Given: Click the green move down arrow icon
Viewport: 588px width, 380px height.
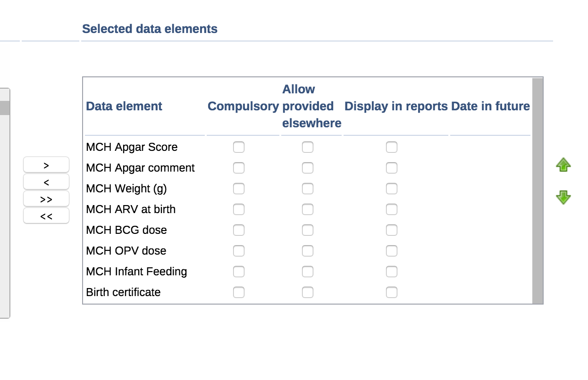Looking at the screenshot, I should click(x=563, y=197).
